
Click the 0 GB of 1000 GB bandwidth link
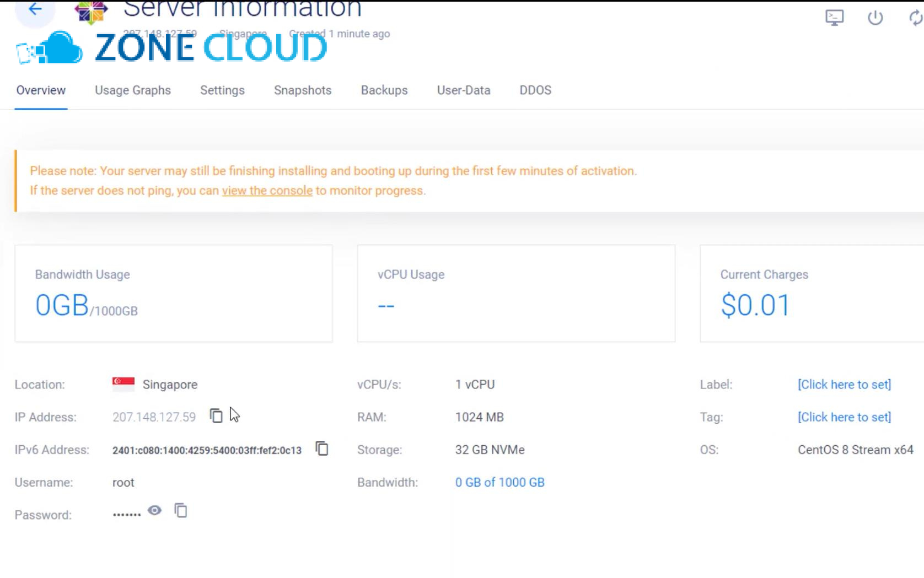(x=499, y=482)
